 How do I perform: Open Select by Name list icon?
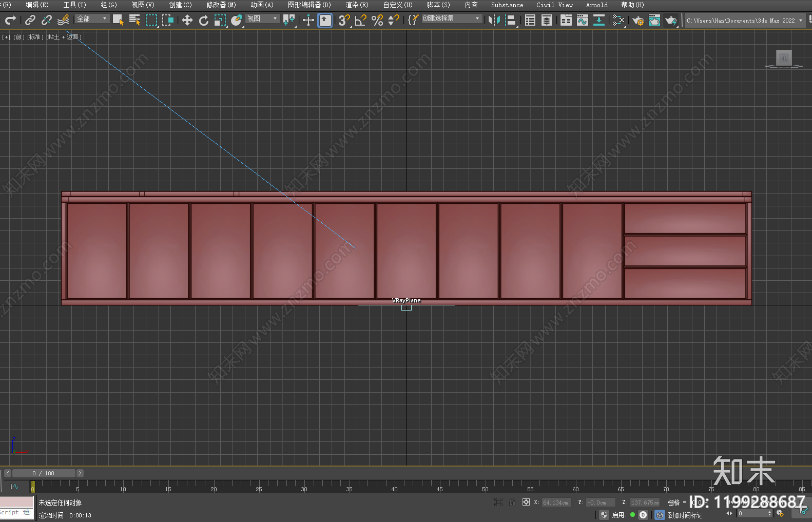click(134, 20)
